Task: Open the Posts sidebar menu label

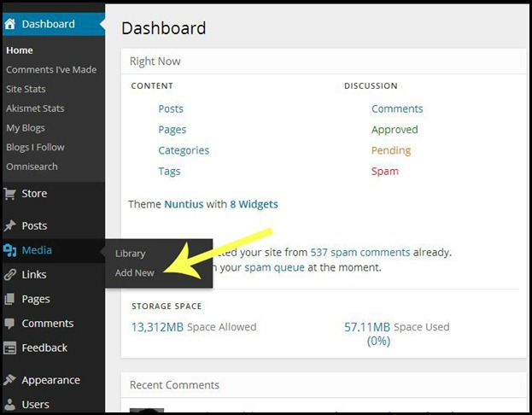Action: pos(35,225)
